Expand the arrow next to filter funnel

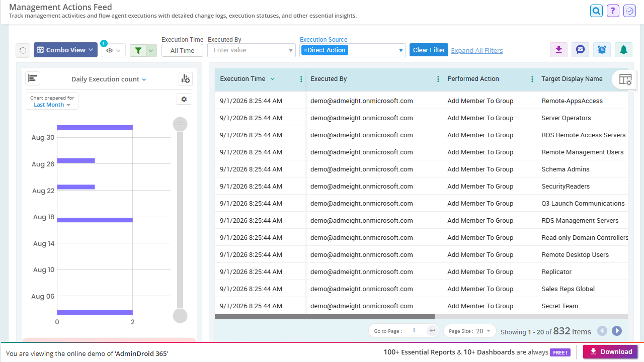[151, 50]
